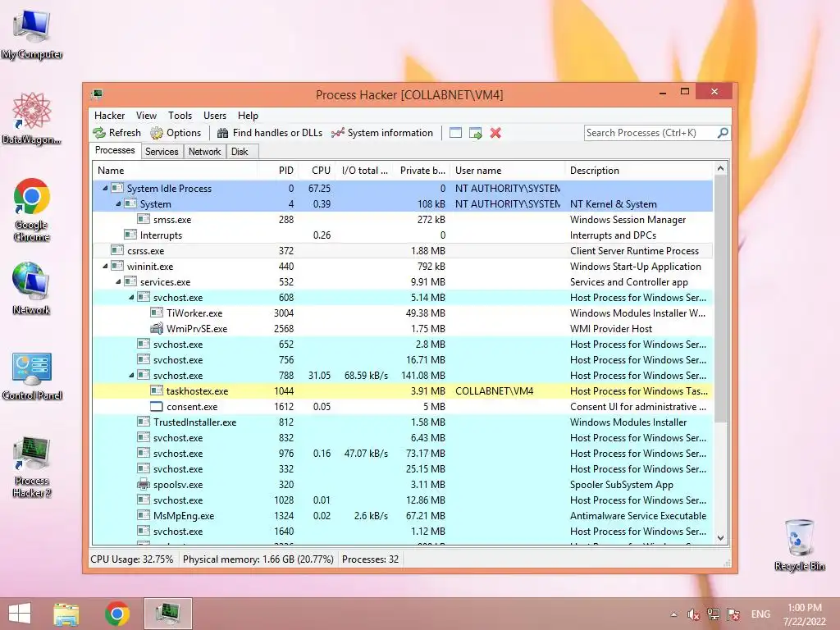Sort by the Name column header
Screen dimensions: 840x630
coord(175,171)
